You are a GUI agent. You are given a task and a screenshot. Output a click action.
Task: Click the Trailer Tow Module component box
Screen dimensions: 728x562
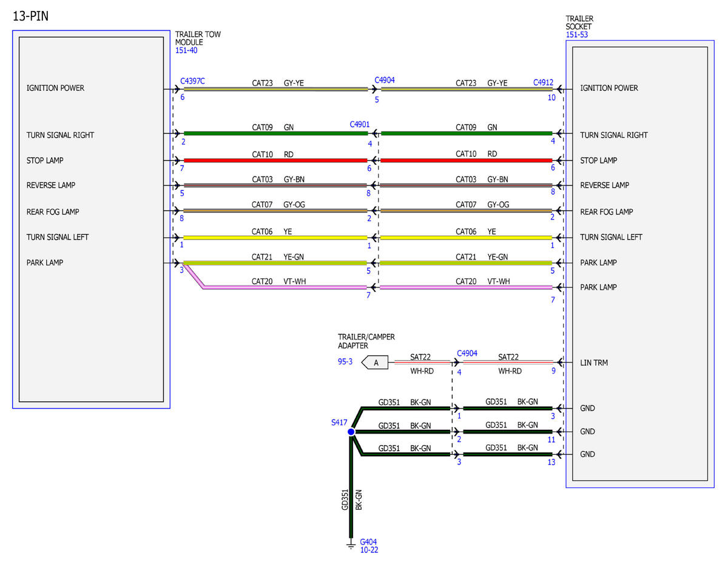(92, 219)
